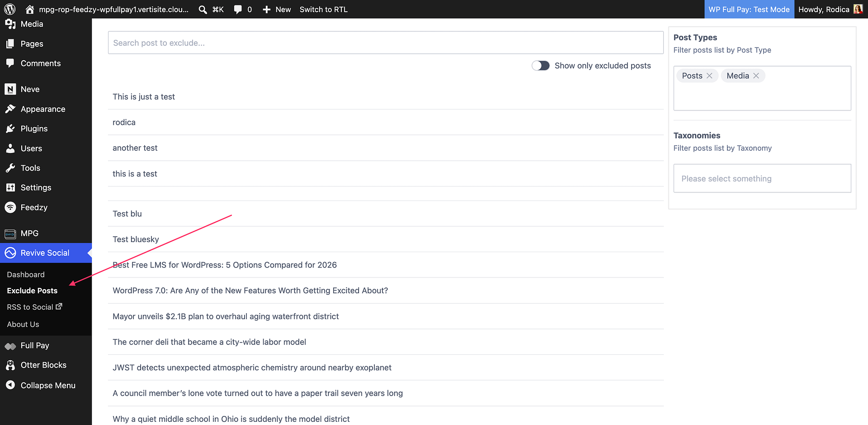
Task: Click Switch to RTL
Action: point(324,10)
